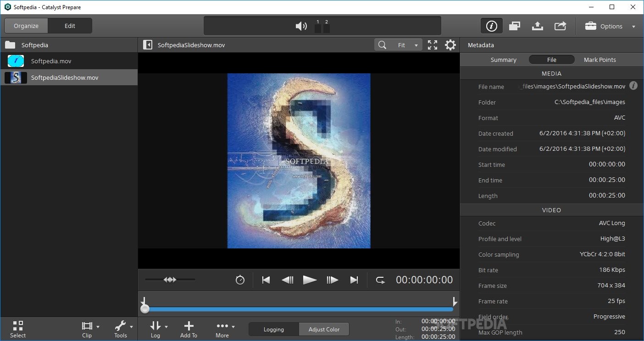Image resolution: width=644 pixels, height=341 pixels.
Task: Switch to the File metadata tab
Action: click(551, 60)
